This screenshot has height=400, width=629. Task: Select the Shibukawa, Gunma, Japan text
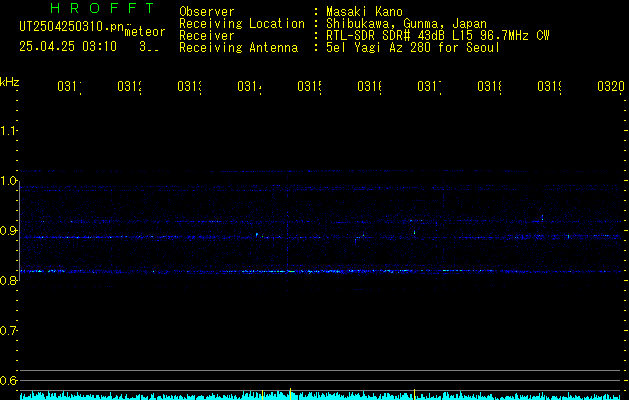pyautogui.click(x=406, y=24)
